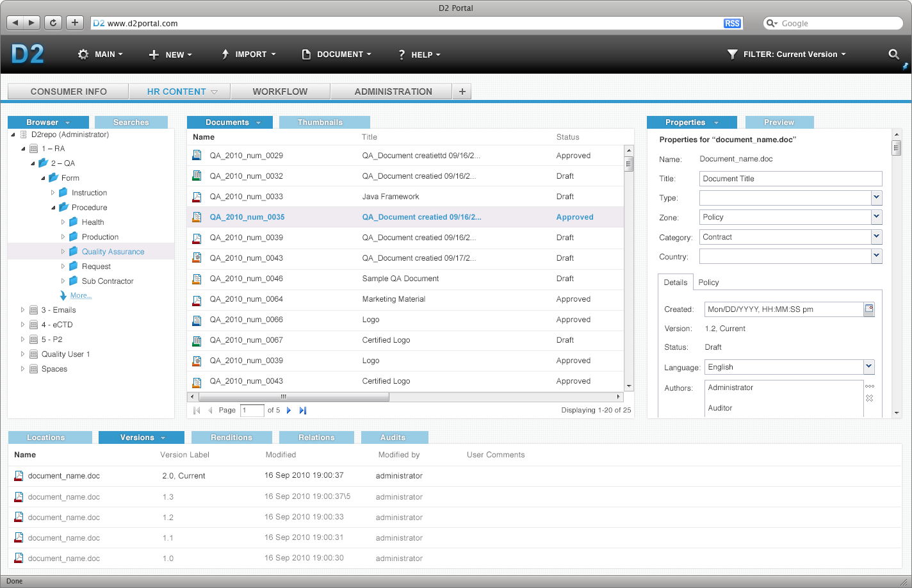Click the More... link in tree

[81, 295]
